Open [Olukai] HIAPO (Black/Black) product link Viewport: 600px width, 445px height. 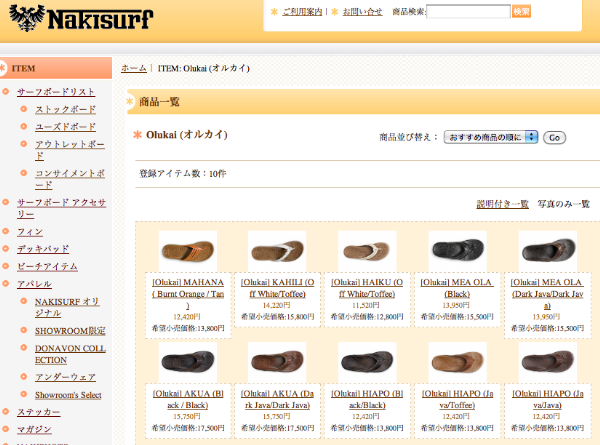tap(367, 399)
